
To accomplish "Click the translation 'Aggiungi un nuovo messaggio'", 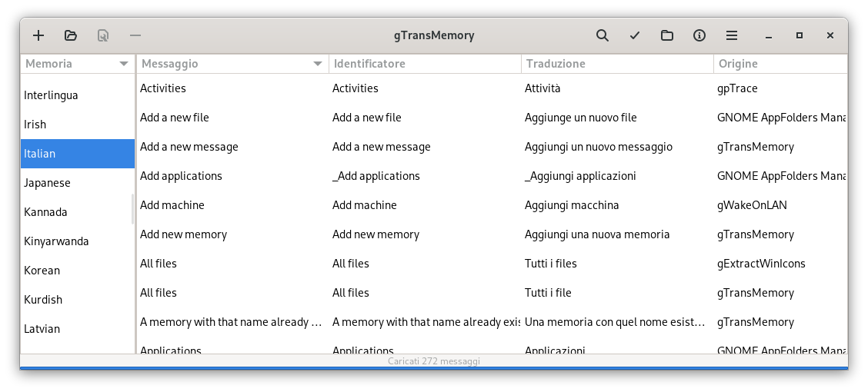I will (599, 147).
